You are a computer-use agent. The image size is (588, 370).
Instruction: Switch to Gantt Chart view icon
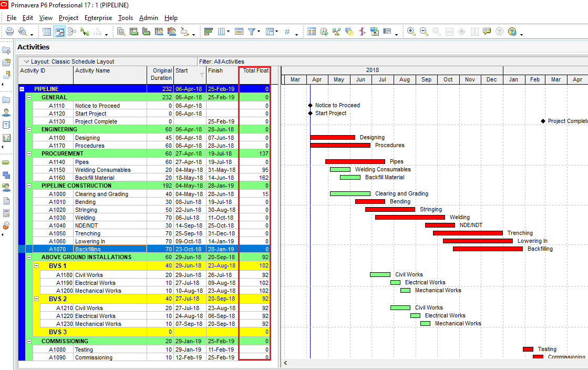59,32
